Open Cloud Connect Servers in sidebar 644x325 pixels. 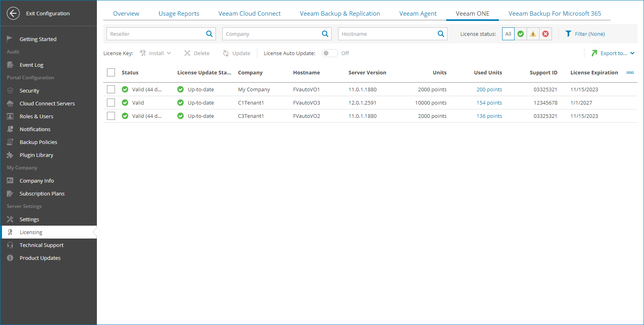47,103
